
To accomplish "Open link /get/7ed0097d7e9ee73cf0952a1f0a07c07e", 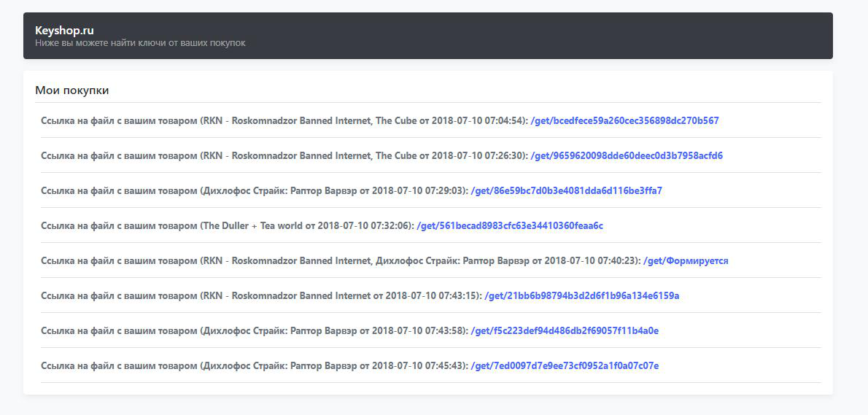I will click(x=565, y=365).
